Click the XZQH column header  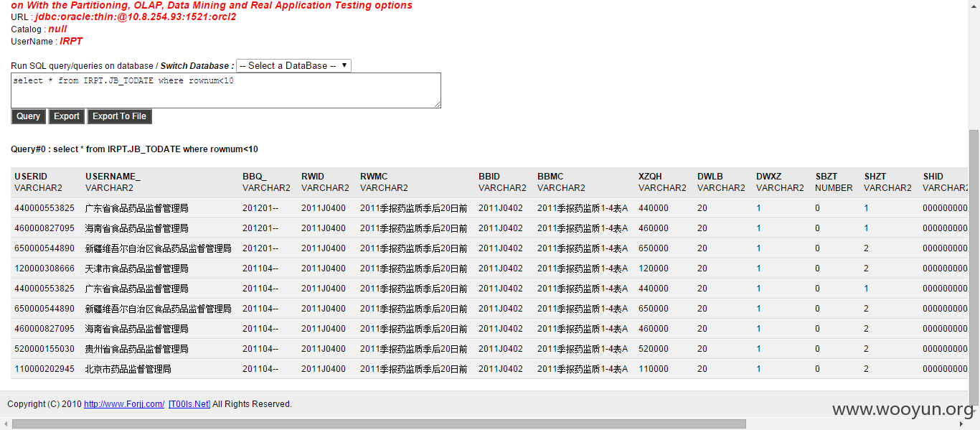tap(651, 177)
